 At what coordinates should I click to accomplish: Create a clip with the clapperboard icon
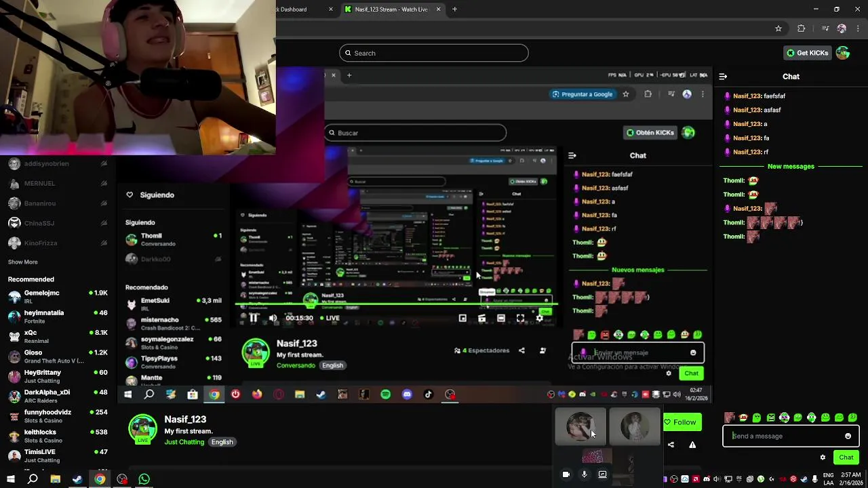pos(481,318)
